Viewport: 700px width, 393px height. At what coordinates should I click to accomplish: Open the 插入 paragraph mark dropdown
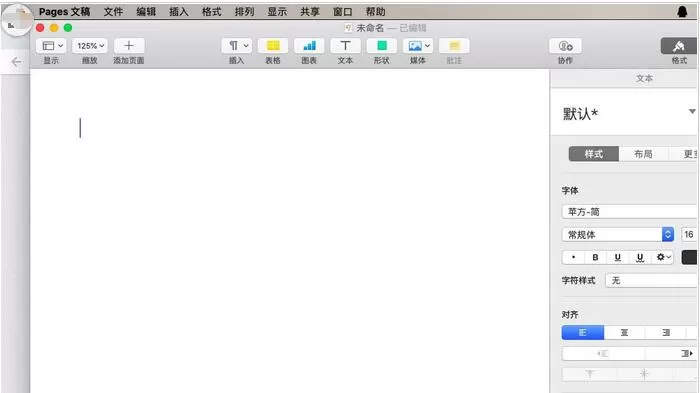237,46
